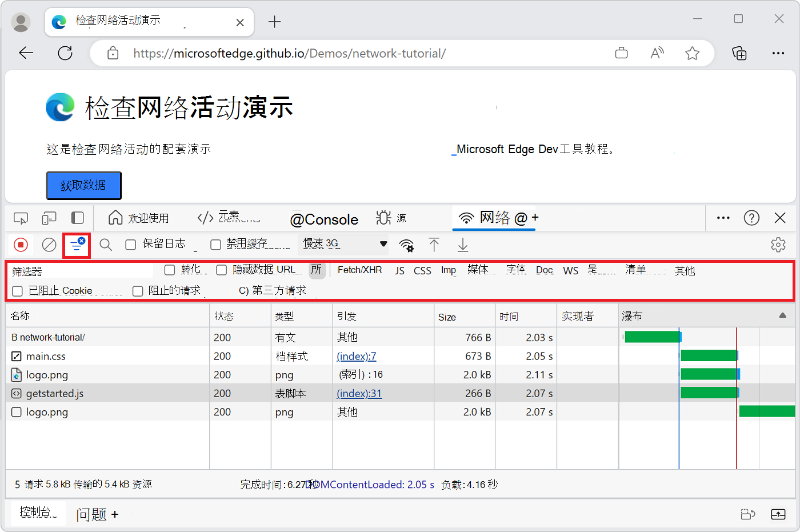Filter requests by Doc type
Image resolution: width=800 pixels, height=532 pixels.
(x=545, y=270)
